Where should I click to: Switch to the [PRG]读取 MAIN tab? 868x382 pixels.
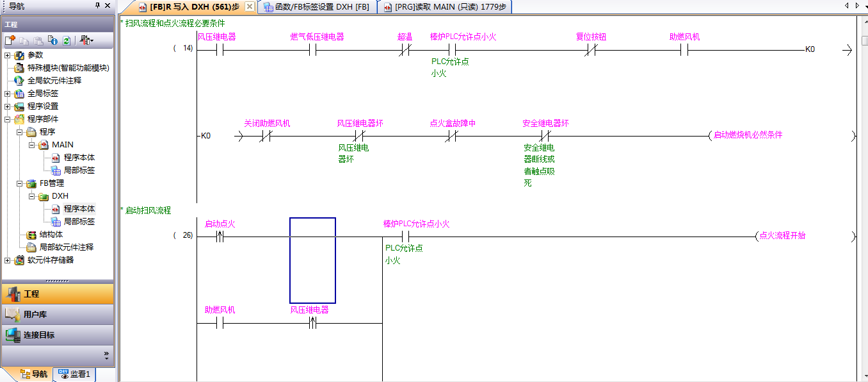(x=447, y=7)
